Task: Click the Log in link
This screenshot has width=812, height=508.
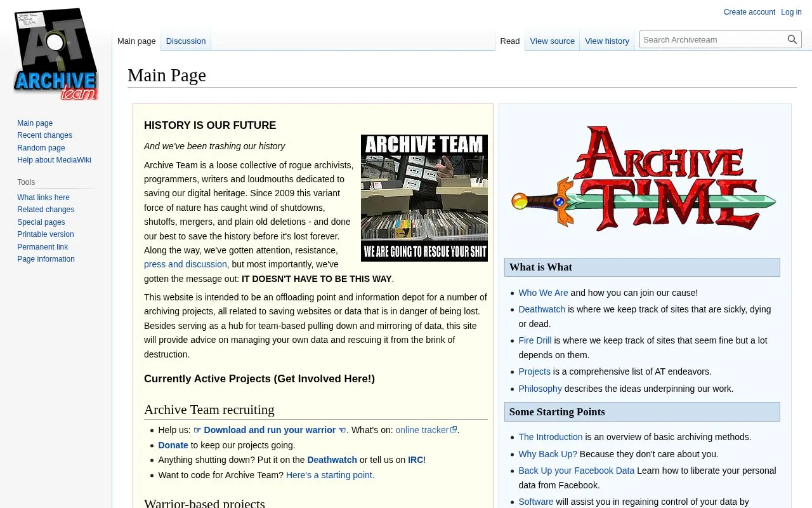Action: 791,12
